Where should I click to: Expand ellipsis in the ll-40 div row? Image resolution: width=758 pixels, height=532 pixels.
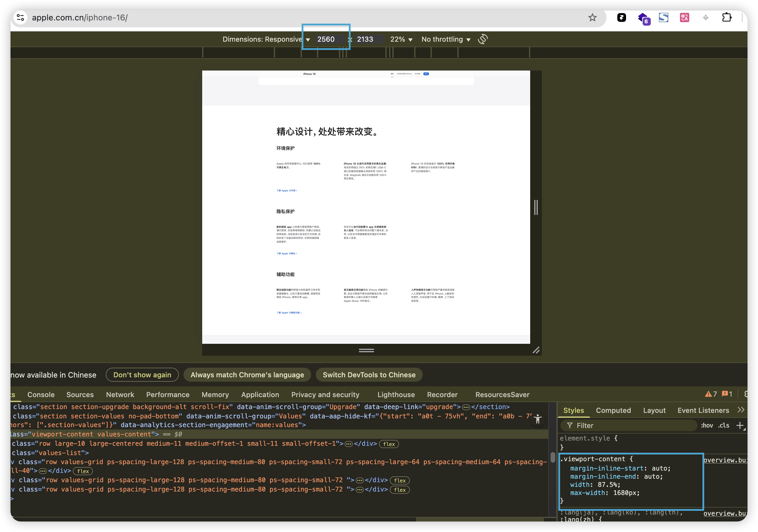pos(43,471)
